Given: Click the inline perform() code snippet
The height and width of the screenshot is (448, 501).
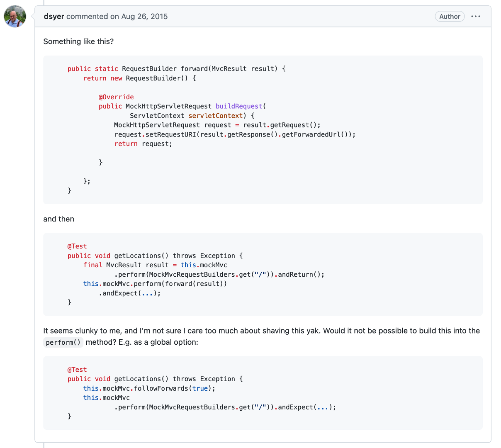Looking at the screenshot, I should pyautogui.click(x=63, y=343).
